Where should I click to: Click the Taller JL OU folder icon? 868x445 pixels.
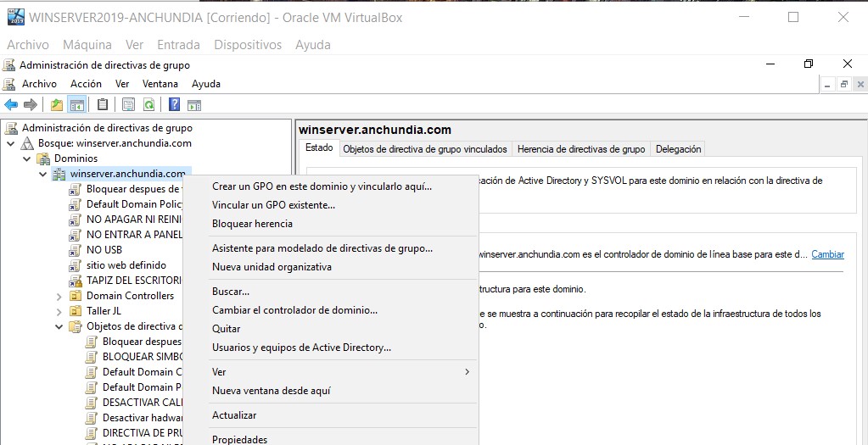[76, 311]
